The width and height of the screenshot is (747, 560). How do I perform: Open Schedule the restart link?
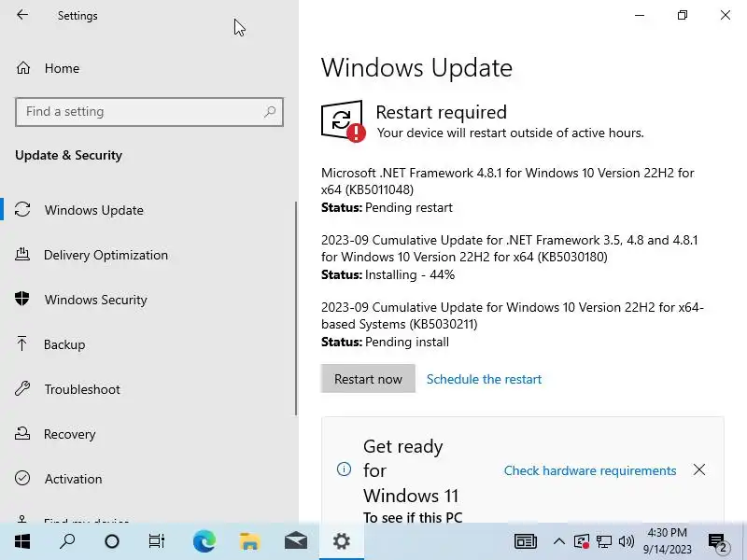(x=484, y=379)
